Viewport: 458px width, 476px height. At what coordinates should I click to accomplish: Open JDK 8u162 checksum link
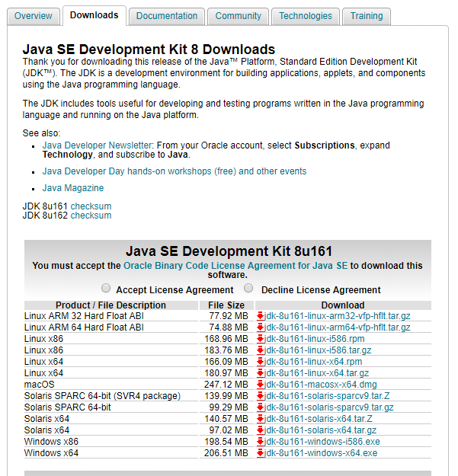[x=91, y=216]
